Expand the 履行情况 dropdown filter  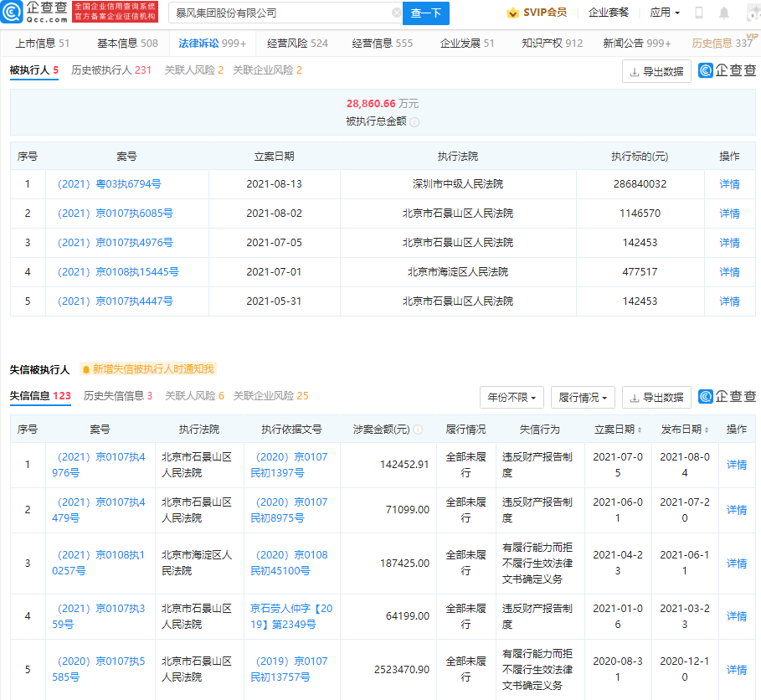pos(583,397)
